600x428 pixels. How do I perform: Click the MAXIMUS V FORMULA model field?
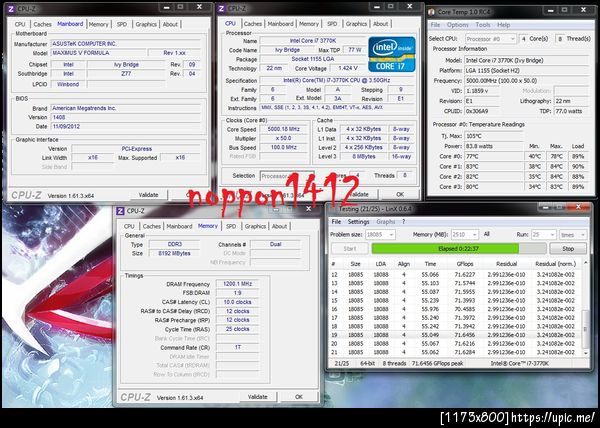[x=98, y=53]
